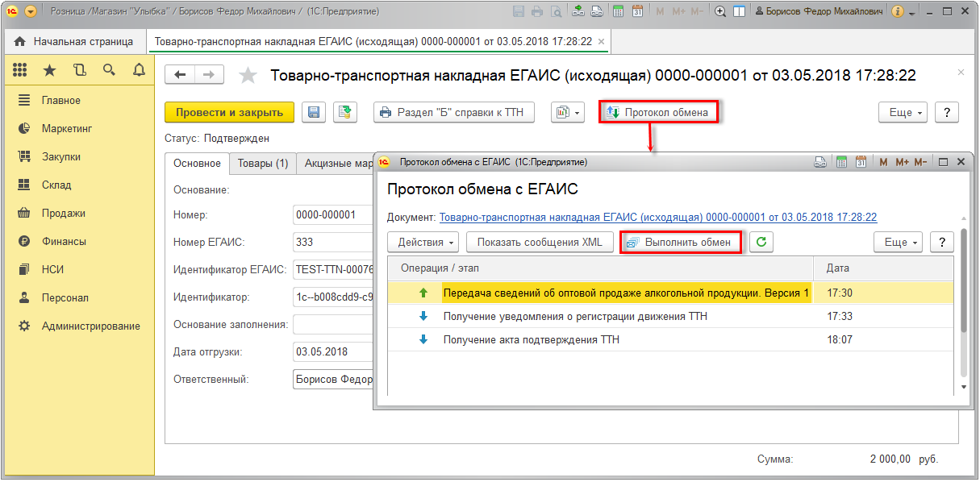Switch to Товары (1) tab
Viewport: 980px width, 482px height.
click(x=262, y=163)
